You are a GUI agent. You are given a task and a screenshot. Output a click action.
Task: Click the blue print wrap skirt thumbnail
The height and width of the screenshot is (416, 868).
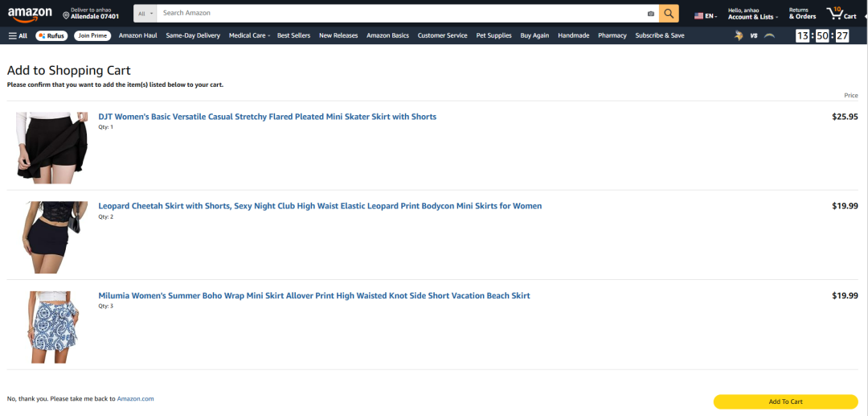[52, 327]
